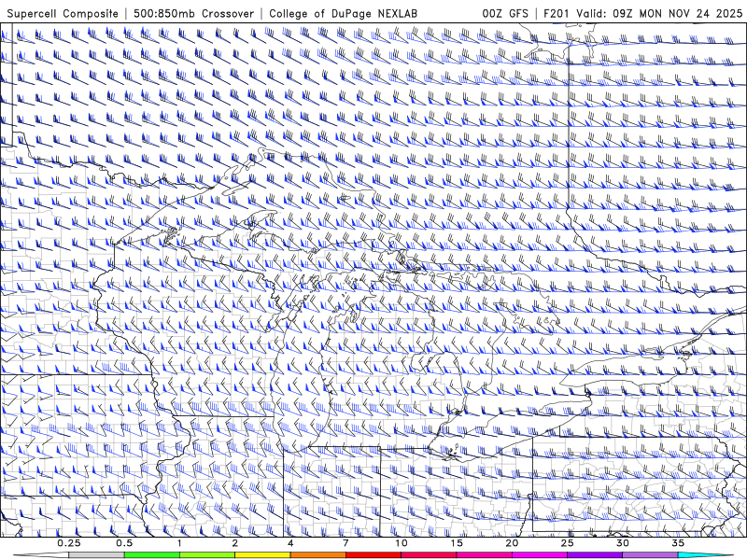747x560 pixels.
Task: Click the "500:850mb Crossover" label
Action: pos(193,13)
